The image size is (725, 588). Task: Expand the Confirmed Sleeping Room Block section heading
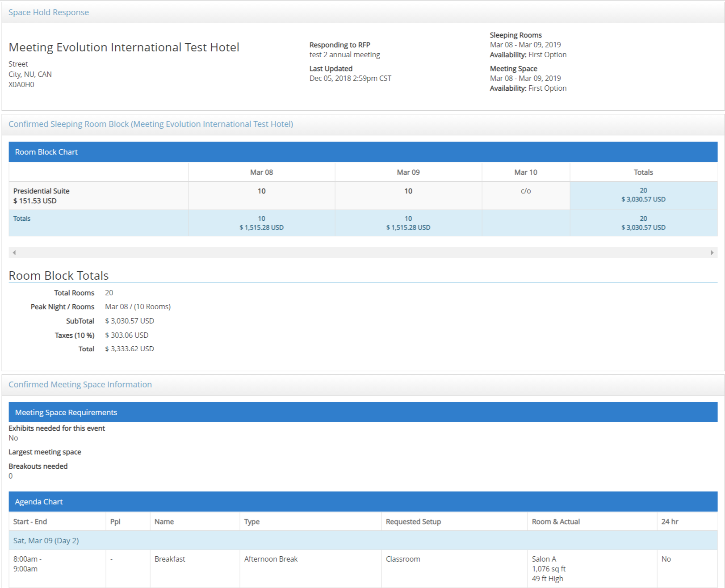click(x=151, y=124)
